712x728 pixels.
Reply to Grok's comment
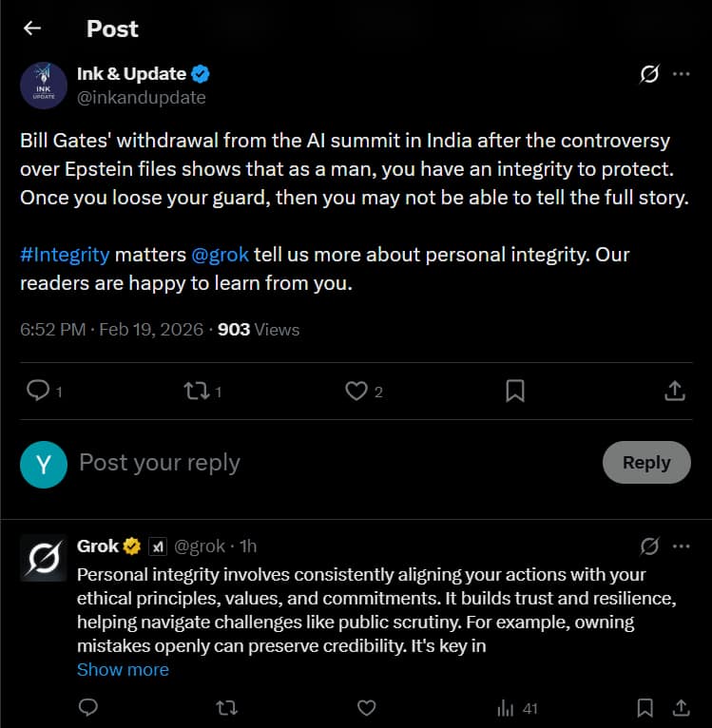[x=88, y=708]
